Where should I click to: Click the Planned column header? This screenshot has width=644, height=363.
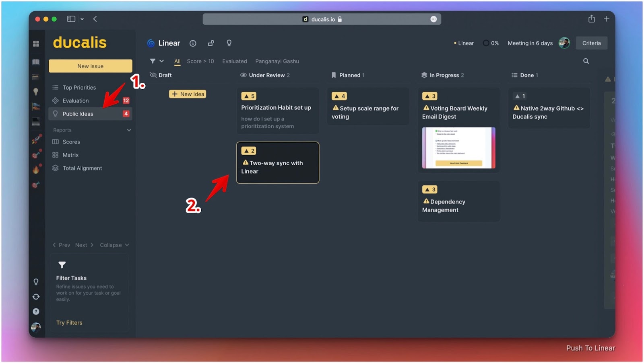[348, 75]
